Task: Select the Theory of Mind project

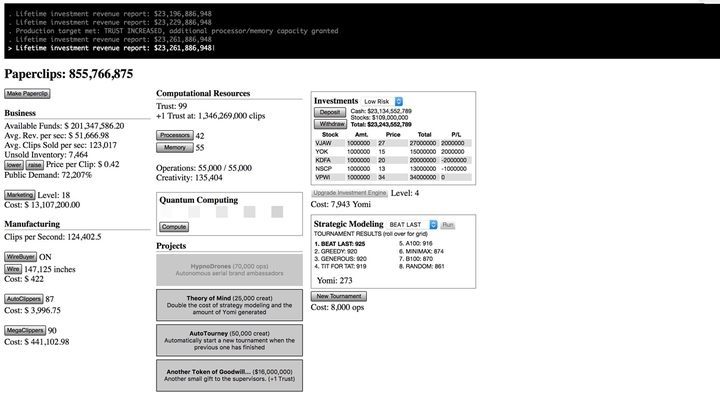Action: tap(229, 305)
